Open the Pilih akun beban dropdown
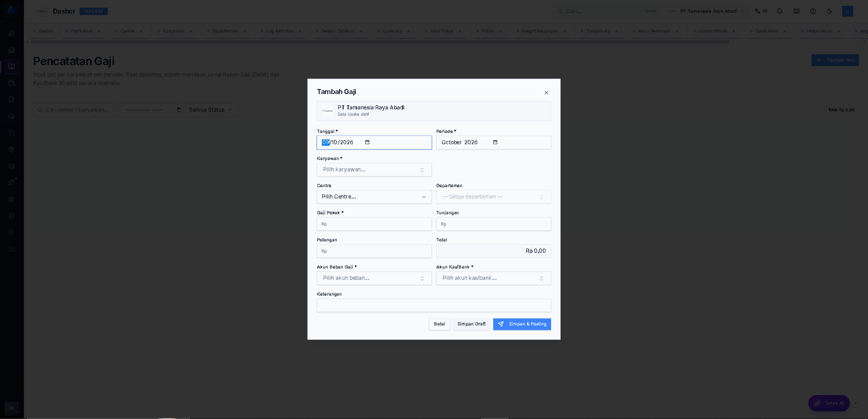The image size is (868, 419). [374, 278]
